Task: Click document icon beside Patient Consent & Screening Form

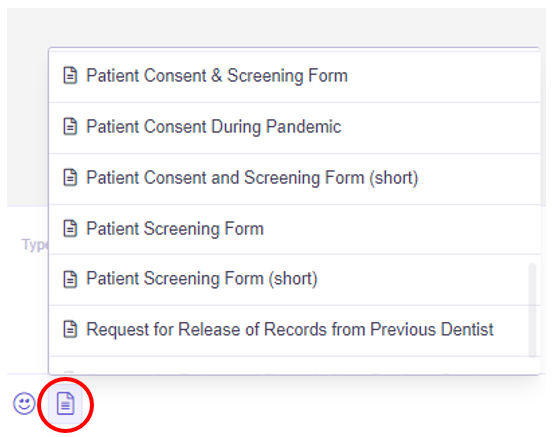Action: pyautogui.click(x=70, y=75)
